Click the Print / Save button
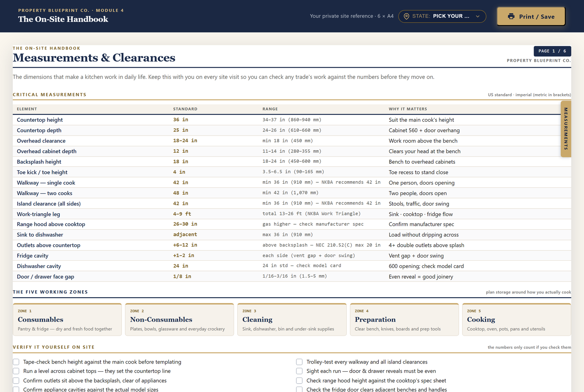 point(531,16)
